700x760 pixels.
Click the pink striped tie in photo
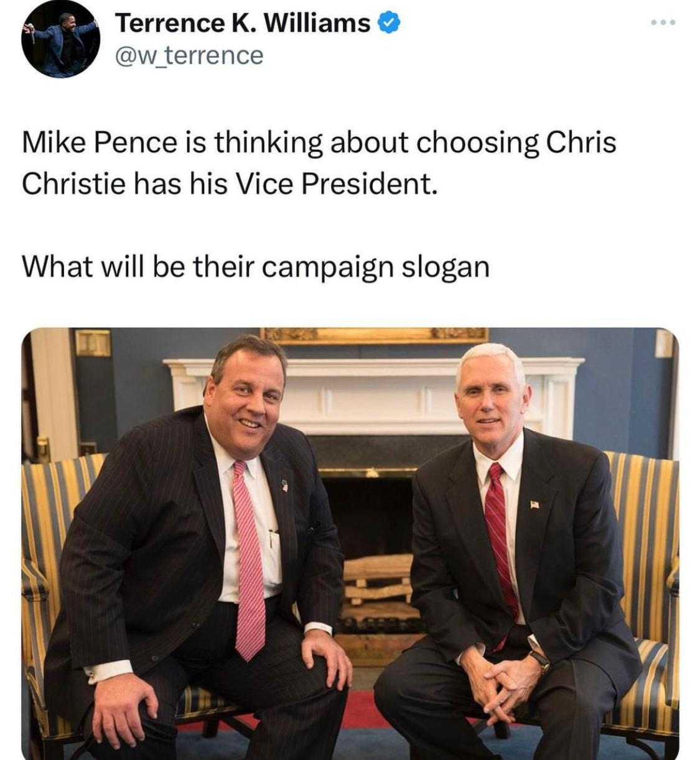point(249,560)
